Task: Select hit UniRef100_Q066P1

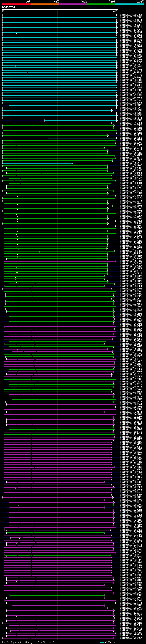Action: [x=131, y=213]
